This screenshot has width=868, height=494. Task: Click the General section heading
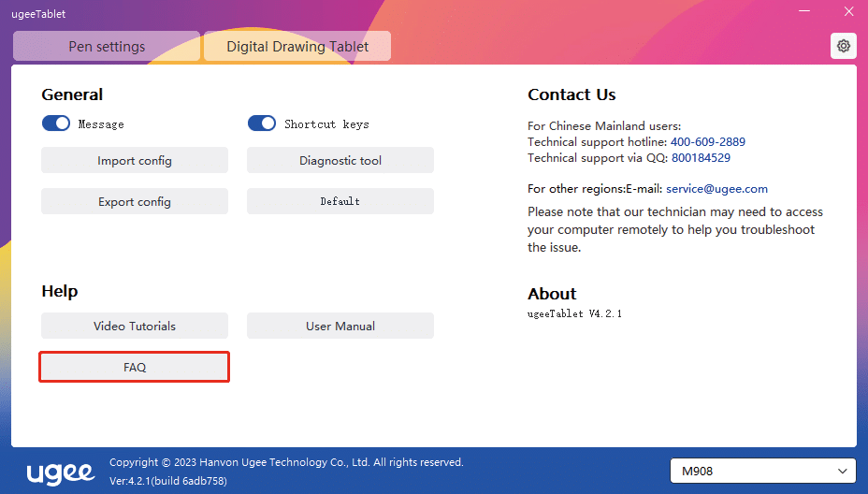pyautogui.click(x=72, y=94)
